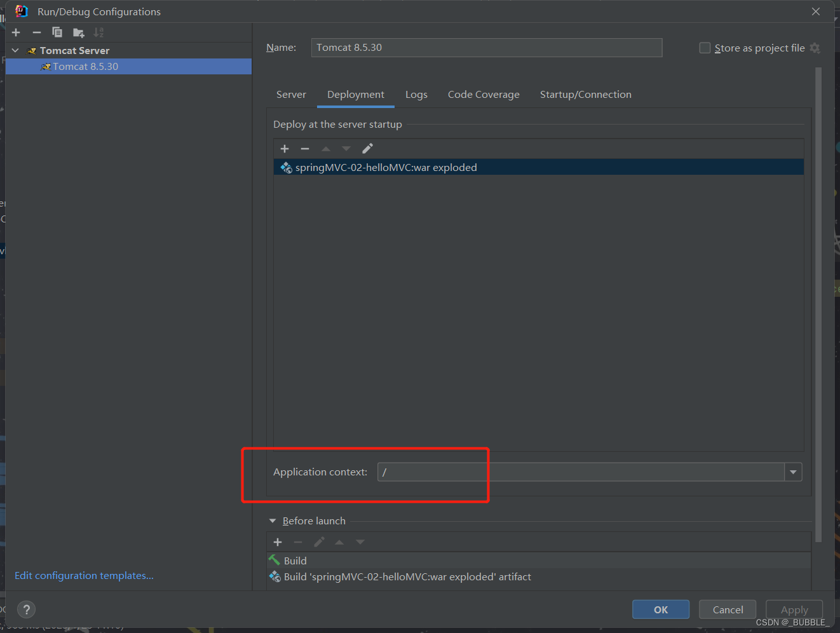Image resolution: width=840 pixels, height=633 pixels.
Task: Switch to the Code Coverage tab
Action: coord(484,95)
